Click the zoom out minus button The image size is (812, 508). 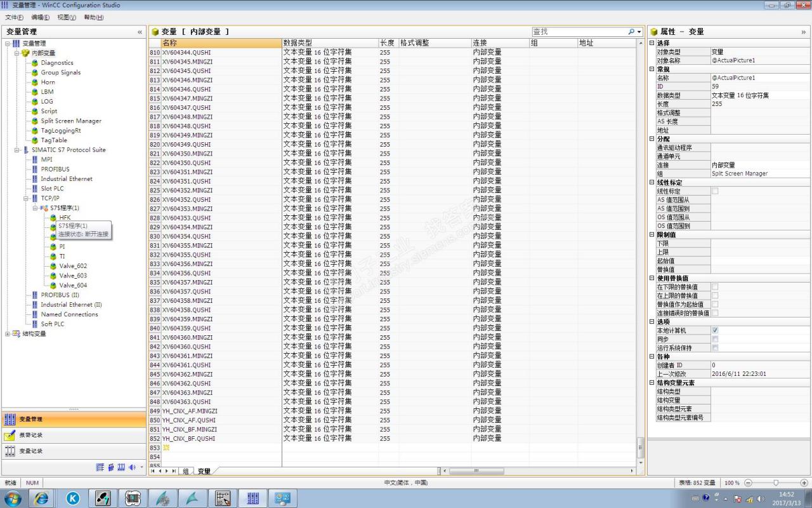point(748,483)
